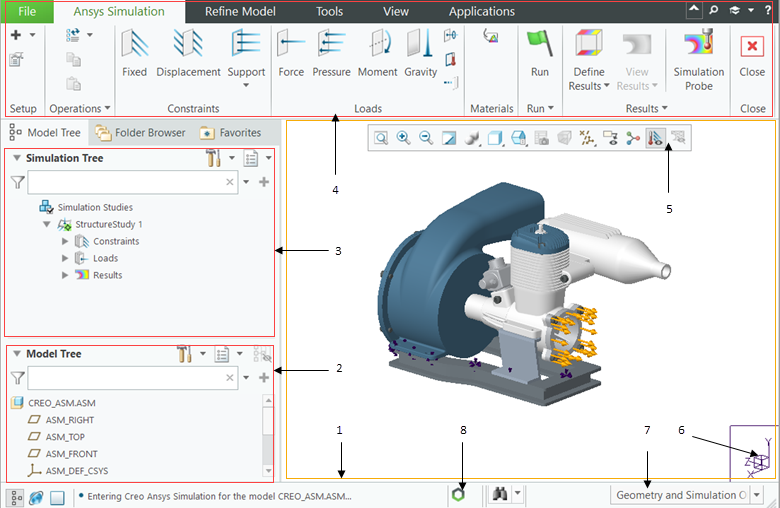
Task: Click the Zoom In icon in graphics toolbar
Action: 404,138
